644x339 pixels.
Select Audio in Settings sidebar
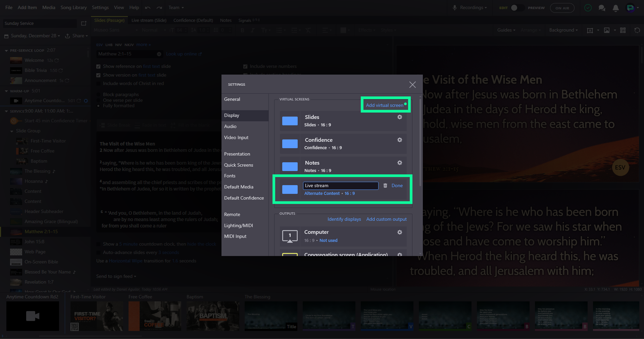click(x=245, y=126)
